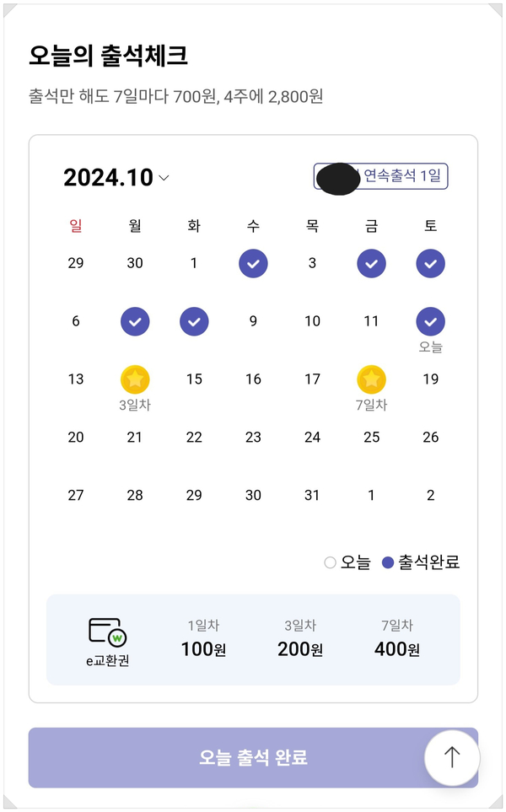Click the checked Monday October 7 circle
Image resolution: width=506 pixels, height=812 pixels.
tap(135, 321)
